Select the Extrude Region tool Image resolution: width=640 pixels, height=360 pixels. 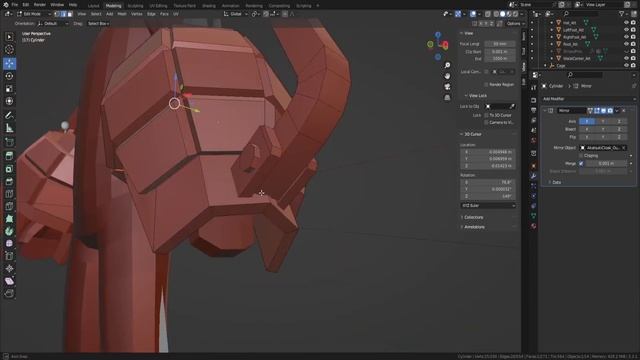(x=9, y=156)
